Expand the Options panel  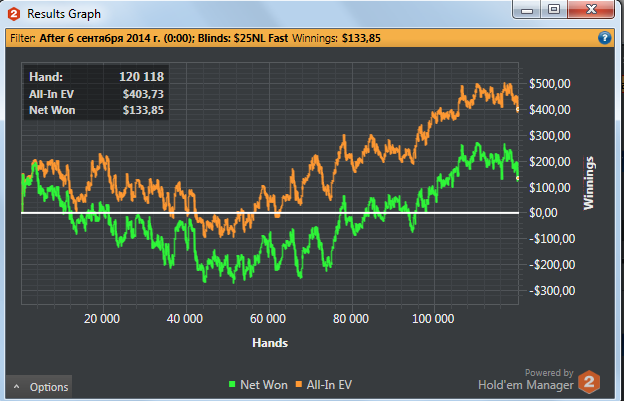[x=39, y=387]
